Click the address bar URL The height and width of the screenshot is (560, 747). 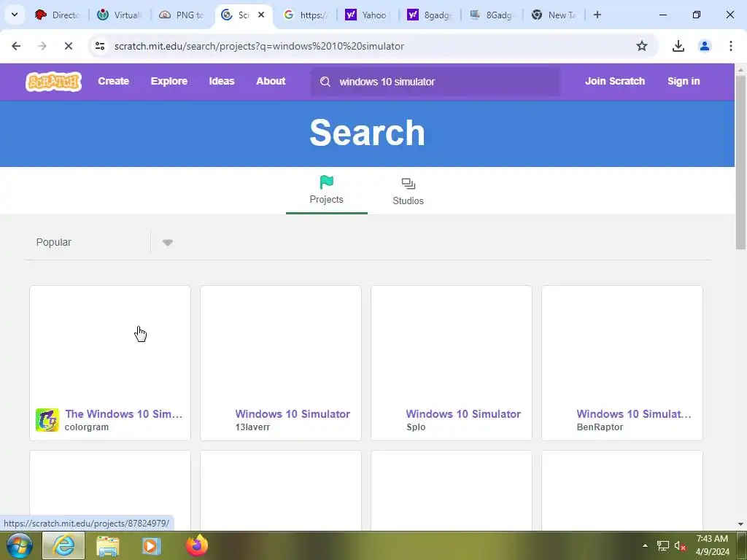point(259,46)
